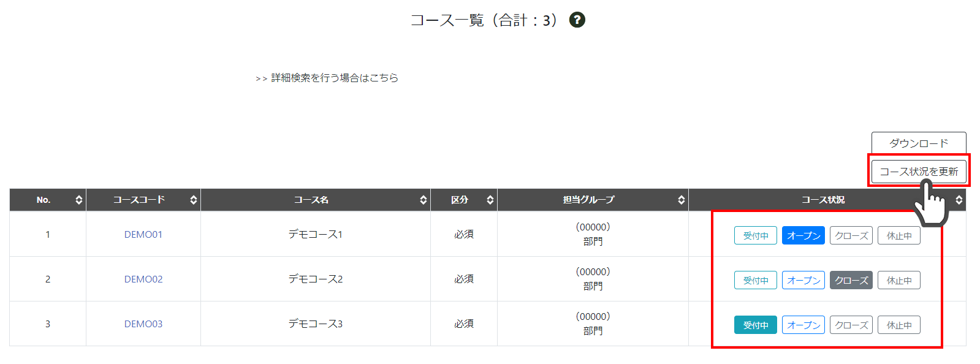This screenshot has height=364, width=980.
Task: Open course code DEMO02 link
Action: pyautogui.click(x=143, y=279)
